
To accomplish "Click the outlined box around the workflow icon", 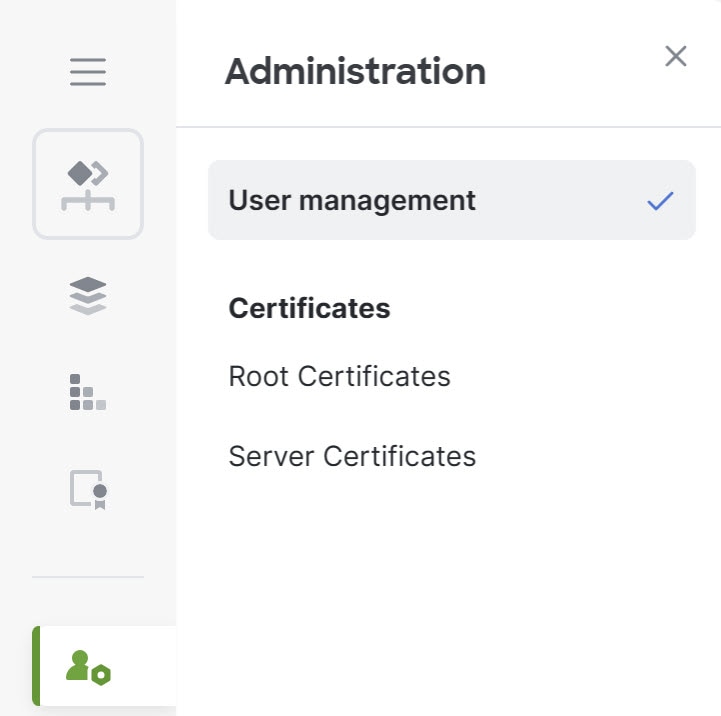I will click(88, 184).
